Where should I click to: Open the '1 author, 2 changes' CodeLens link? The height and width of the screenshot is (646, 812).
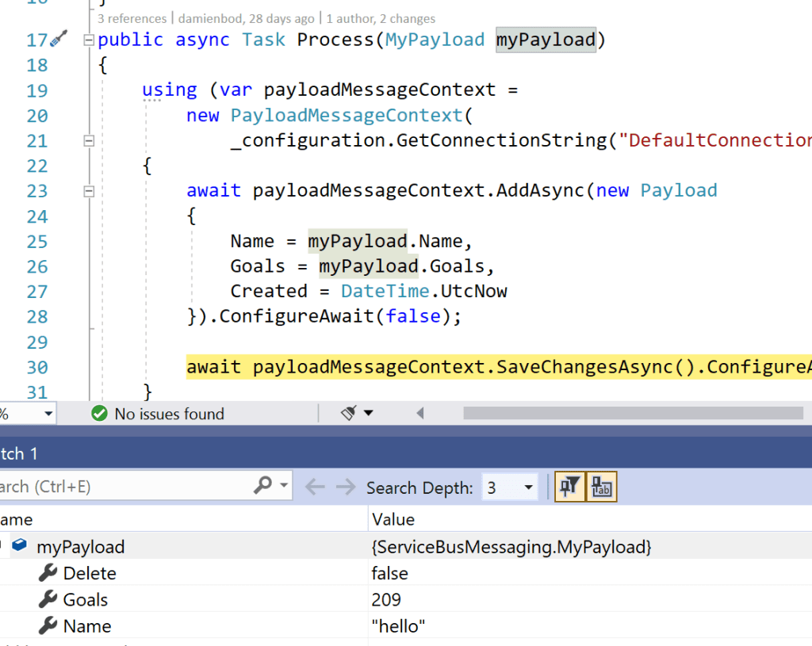(x=381, y=18)
